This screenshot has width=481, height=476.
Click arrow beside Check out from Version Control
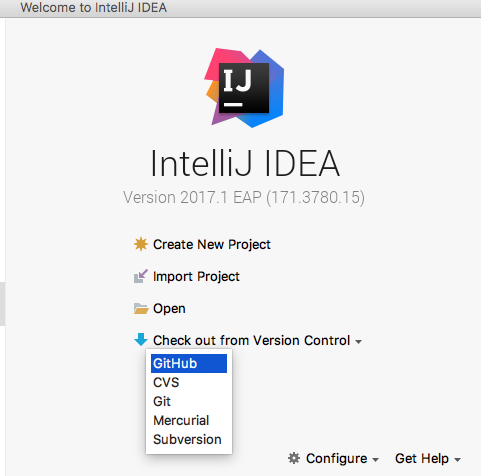click(358, 342)
